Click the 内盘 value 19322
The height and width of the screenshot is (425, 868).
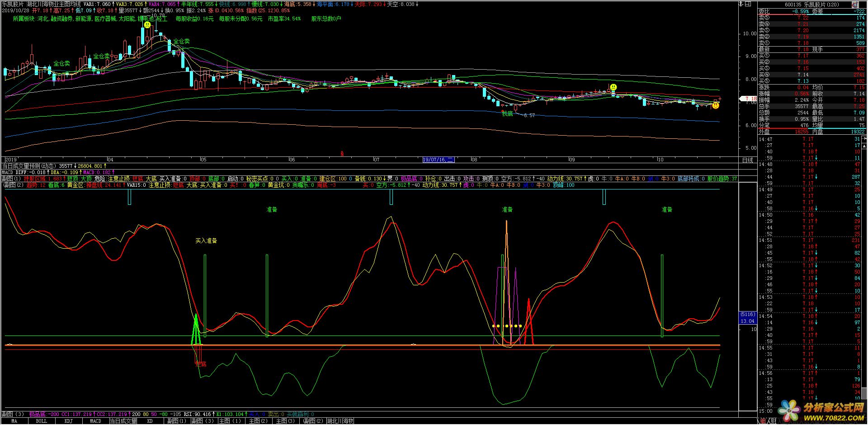[857, 132]
